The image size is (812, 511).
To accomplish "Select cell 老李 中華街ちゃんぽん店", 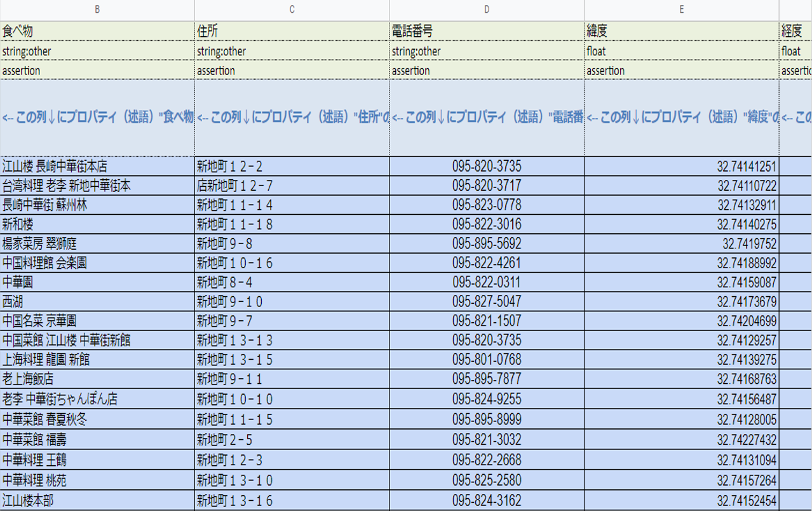I will (x=97, y=400).
